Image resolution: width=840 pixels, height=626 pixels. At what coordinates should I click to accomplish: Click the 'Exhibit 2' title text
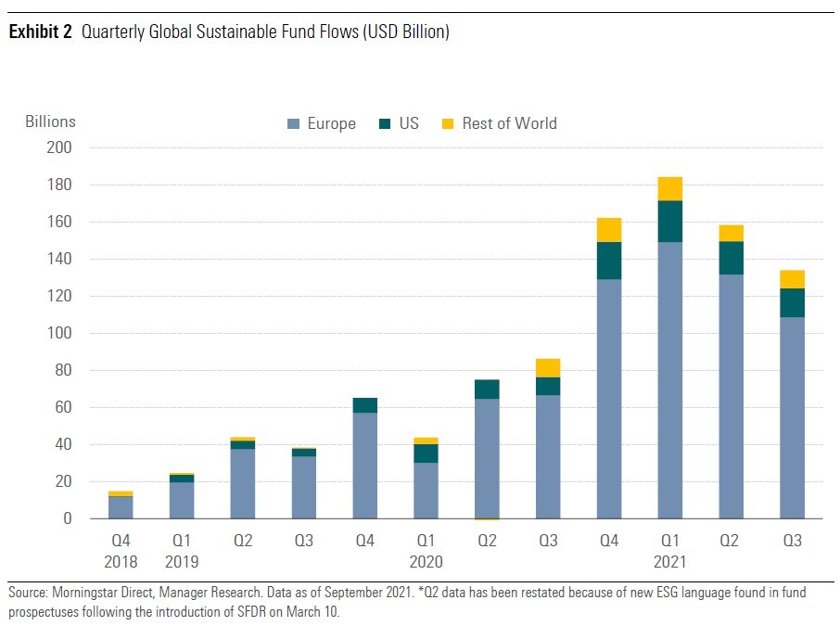pyautogui.click(x=43, y=32)
